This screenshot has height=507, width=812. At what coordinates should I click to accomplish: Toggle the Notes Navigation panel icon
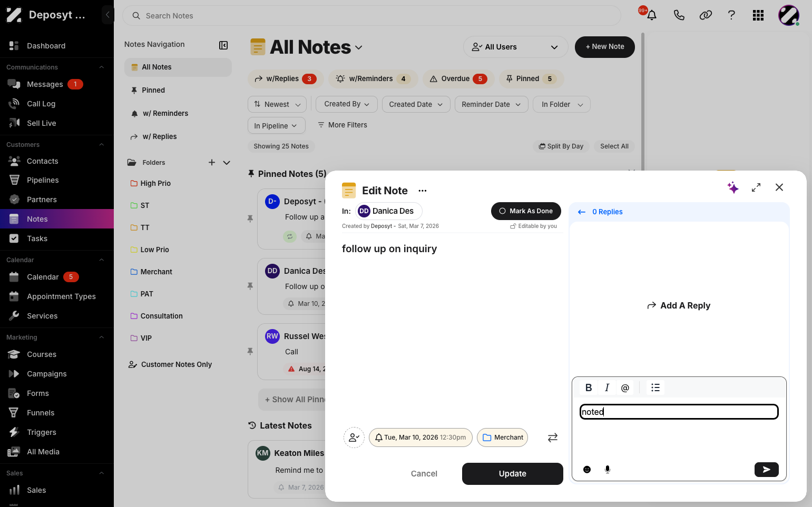pyautogui.click(x=223, y=45)
